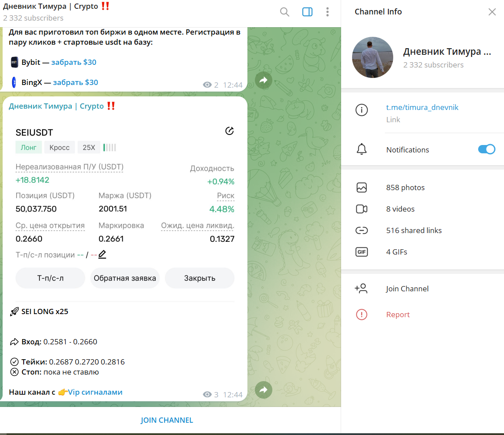Click the photos picture icon
The width and height of the screenshot is (504, 435).
(x=362, y=187)
